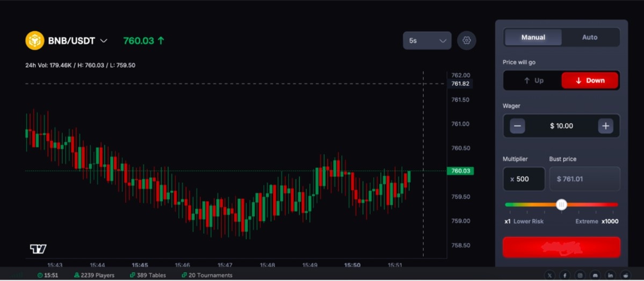Open chart settings gear icon

pos(467,40)
